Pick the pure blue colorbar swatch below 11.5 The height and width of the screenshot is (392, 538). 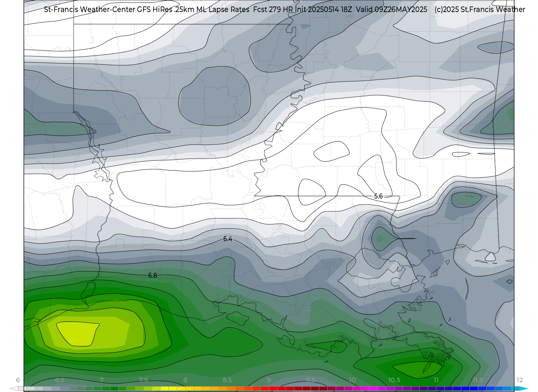click(x=474, y=389)
